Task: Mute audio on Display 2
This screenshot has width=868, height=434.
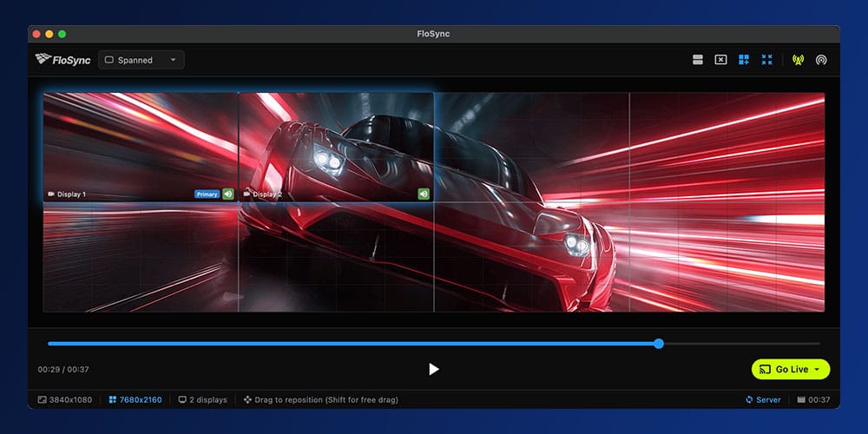Action: [424, 194]
